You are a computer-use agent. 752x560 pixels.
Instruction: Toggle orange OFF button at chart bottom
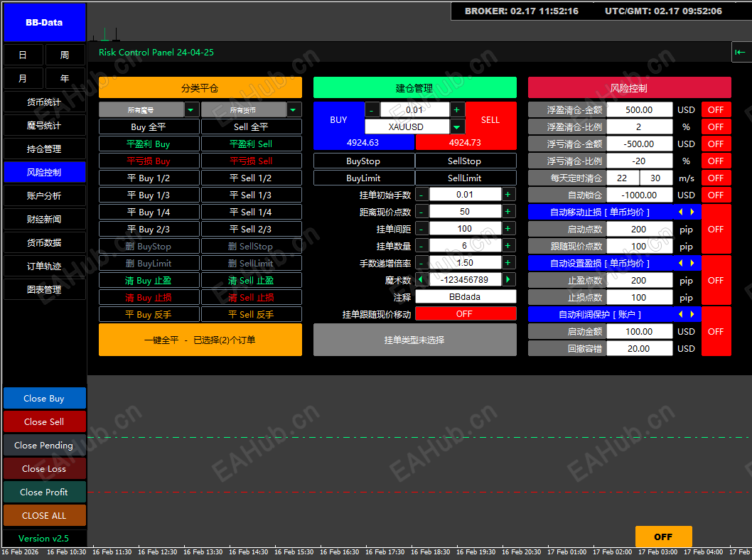[x=663, y=537]
